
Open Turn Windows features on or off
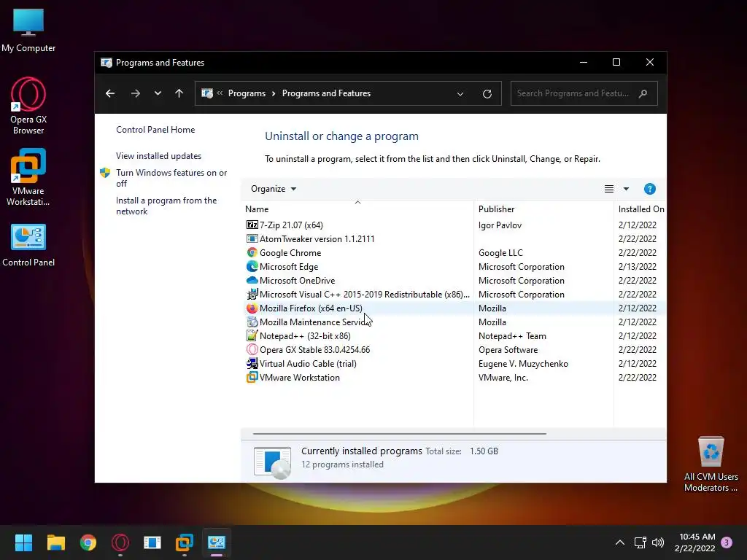171,178
